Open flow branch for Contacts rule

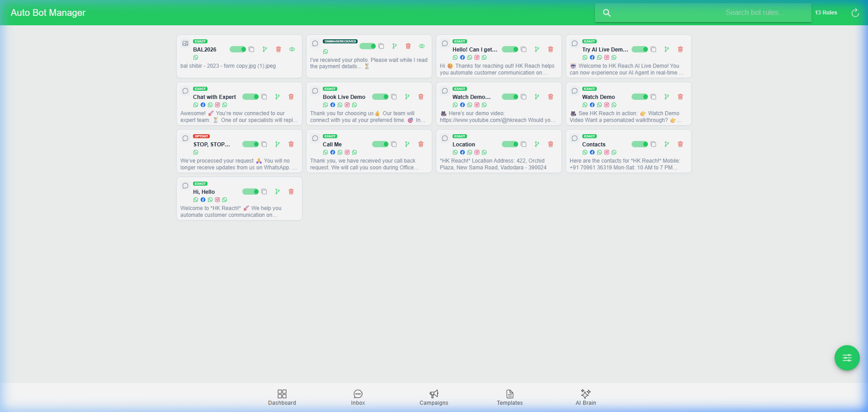pyautogui.click(x=667, y=144)
